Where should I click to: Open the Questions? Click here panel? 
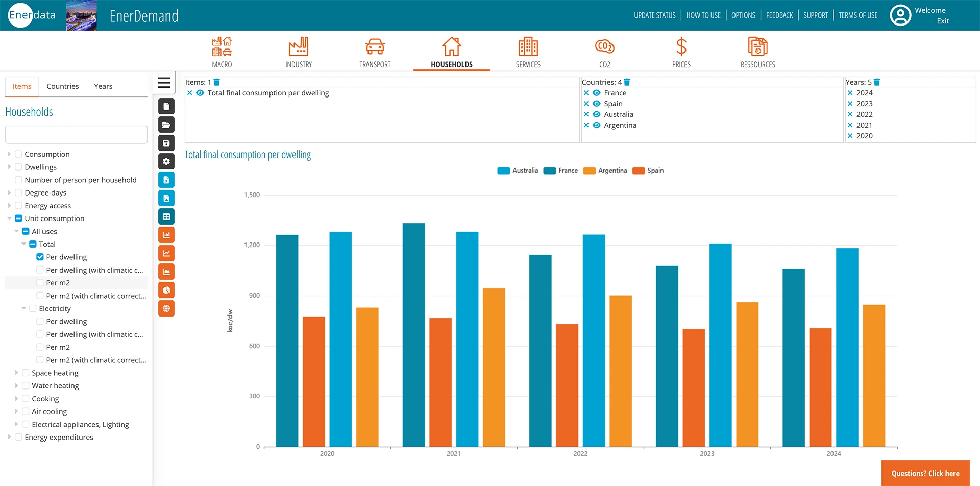tap(925, 473)
